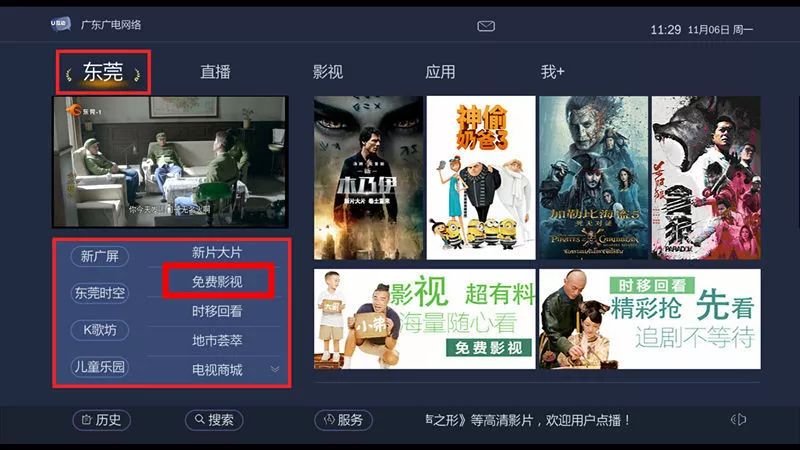Open 历史 history button
The height and width of the screenshot is (450, 800).
click(102, 420)
